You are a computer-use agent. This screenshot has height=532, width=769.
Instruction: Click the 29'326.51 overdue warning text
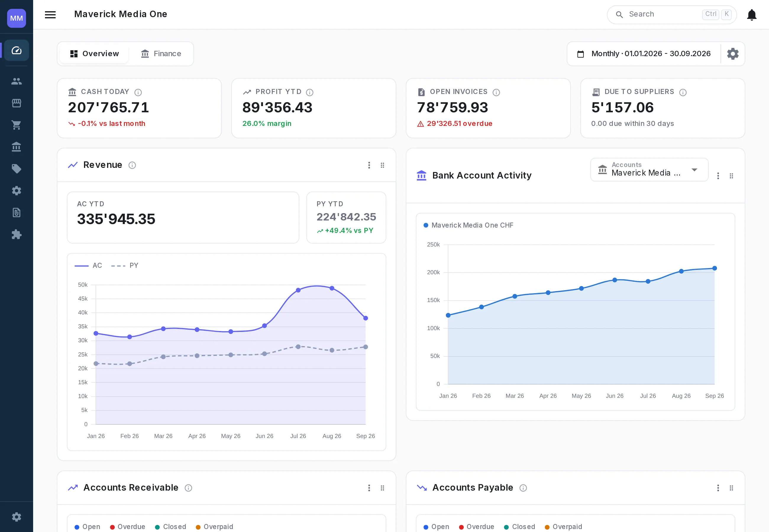coord(460,123)
